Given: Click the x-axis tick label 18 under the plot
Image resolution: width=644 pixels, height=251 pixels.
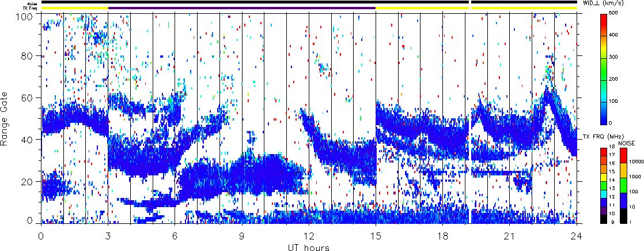Looking at the screenshot, I should point(443,236).
